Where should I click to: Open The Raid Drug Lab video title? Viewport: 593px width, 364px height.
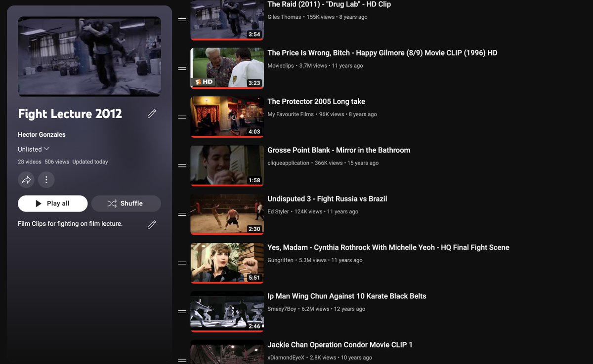329,4
